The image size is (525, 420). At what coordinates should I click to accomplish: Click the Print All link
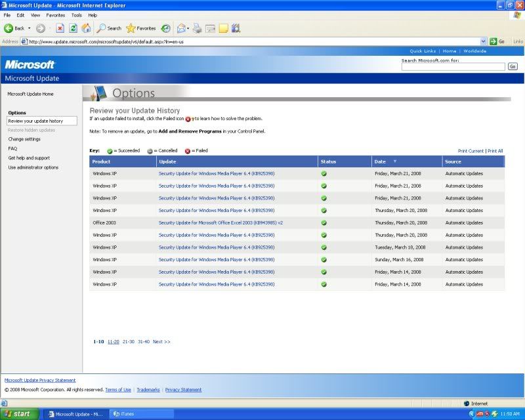pos(495,151)
